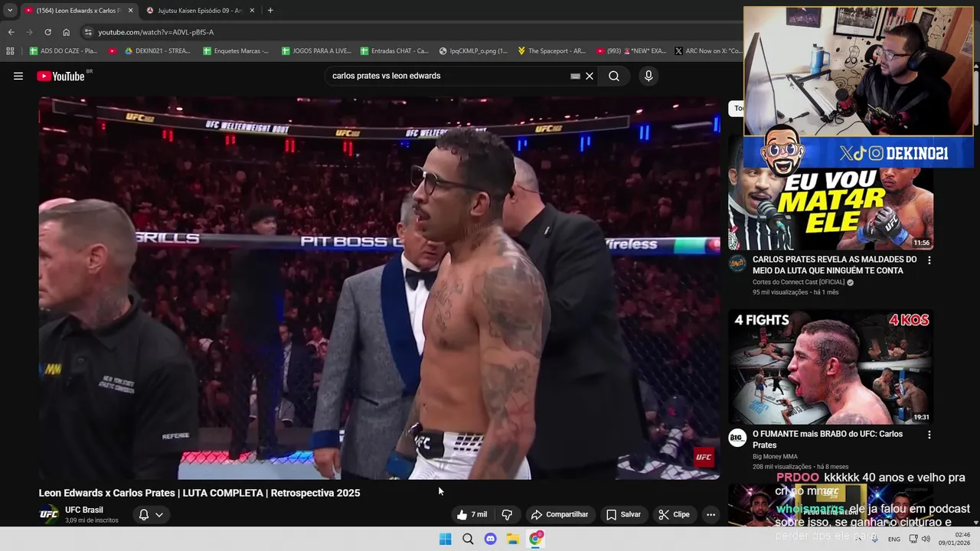Open the Cortes do Connect Cast channel avatar
Image resolution: width=980 pixels, height=551 pixels.
tap(737, 264)
